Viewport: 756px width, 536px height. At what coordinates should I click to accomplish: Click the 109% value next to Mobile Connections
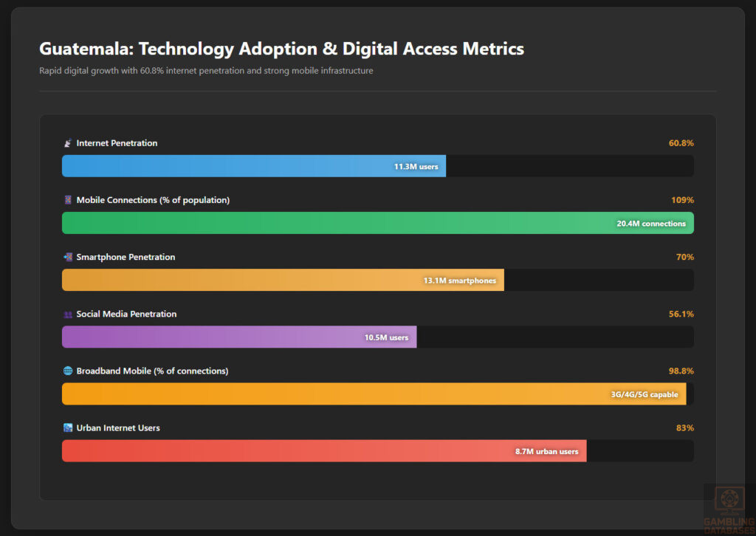click(684, 200)
